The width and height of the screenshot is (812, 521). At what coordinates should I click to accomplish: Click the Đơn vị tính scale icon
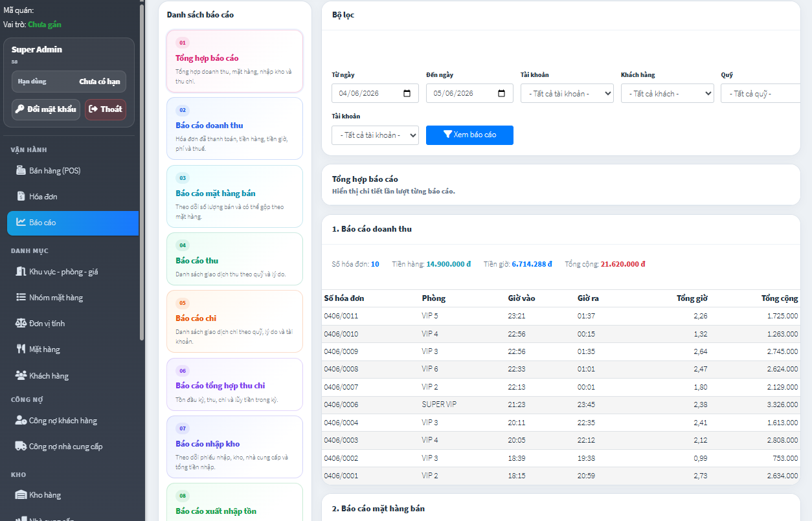click(x=21, y=324)
